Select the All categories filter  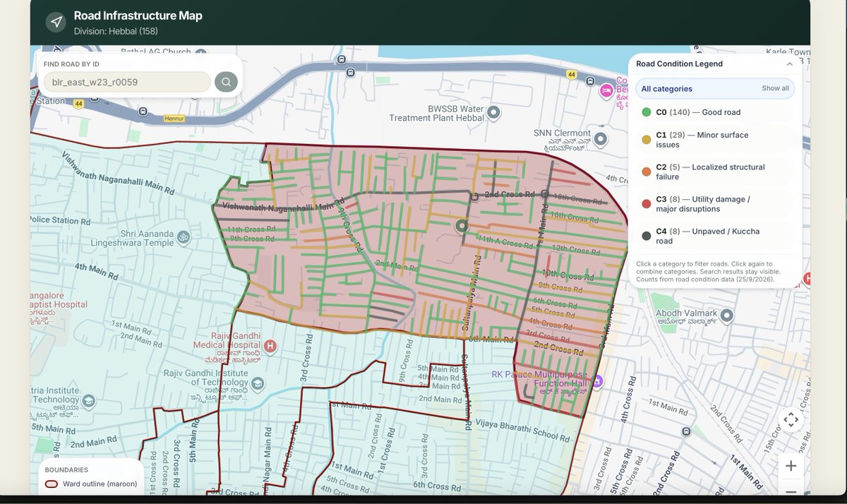(x=715, y=89)
